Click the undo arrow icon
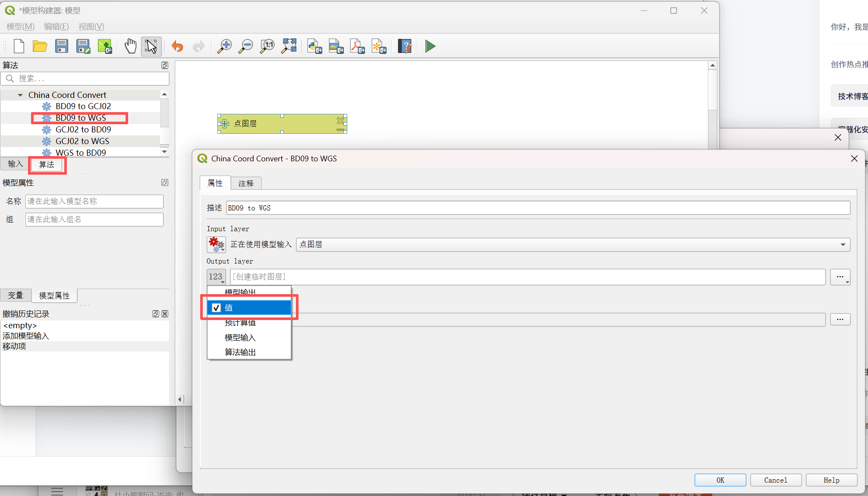Image resolution: width=868 pixels, height=496 pixels. (177, 46)
